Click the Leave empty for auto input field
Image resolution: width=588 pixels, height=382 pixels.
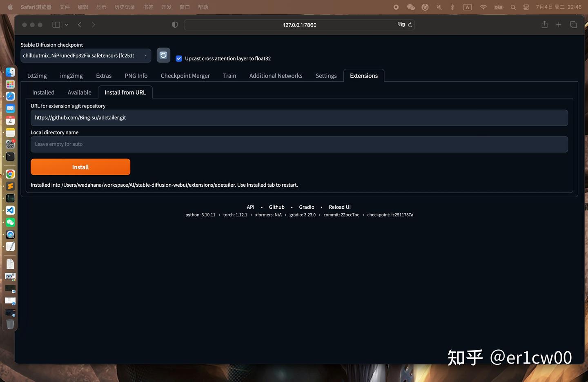click(298, 144)
